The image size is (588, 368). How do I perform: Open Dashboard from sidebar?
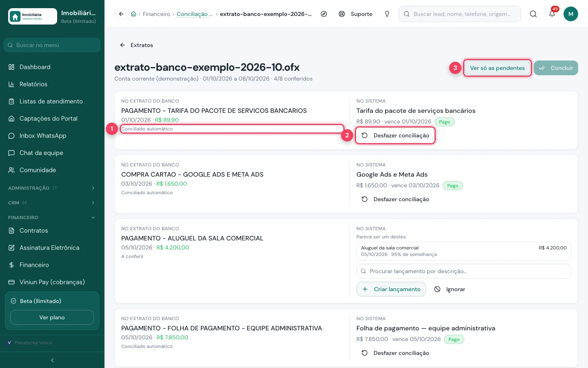pyautogui.click(x=52, y=67)
